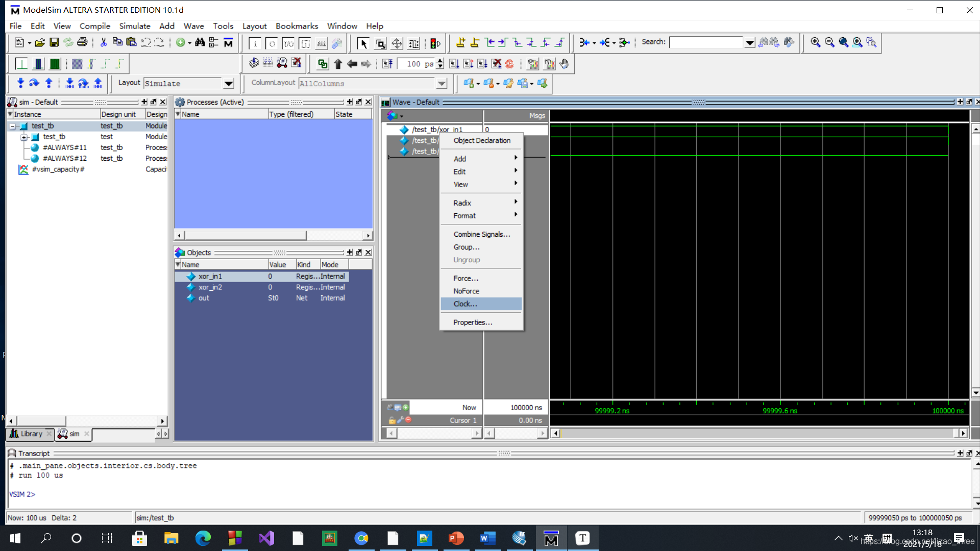The height and width of the screenshot is (551, 980).
Task: Open the ColumnLayout dropdown showing AllColumns
Action: (441, 83)
